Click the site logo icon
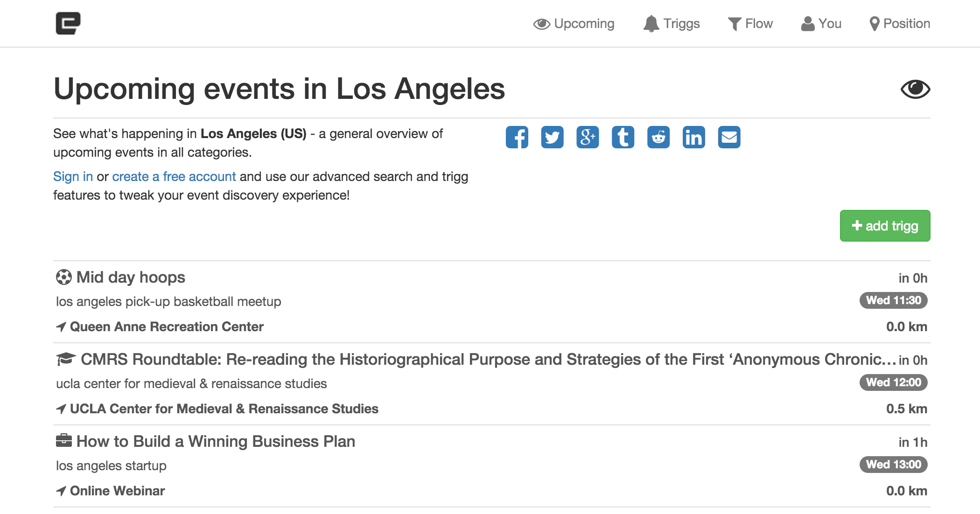 (x=68, y=23)
